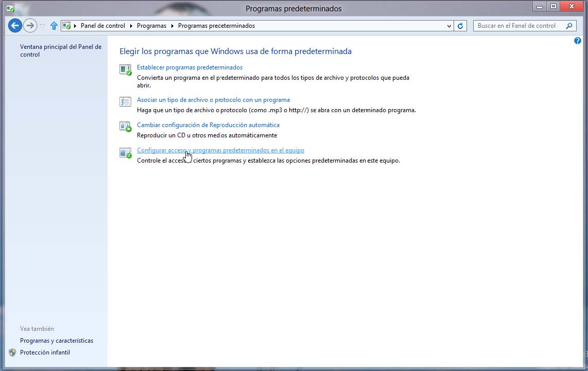Click the Forward navigation arrow
The height and width of the screenshot is (371, 588).
[30, 26]
